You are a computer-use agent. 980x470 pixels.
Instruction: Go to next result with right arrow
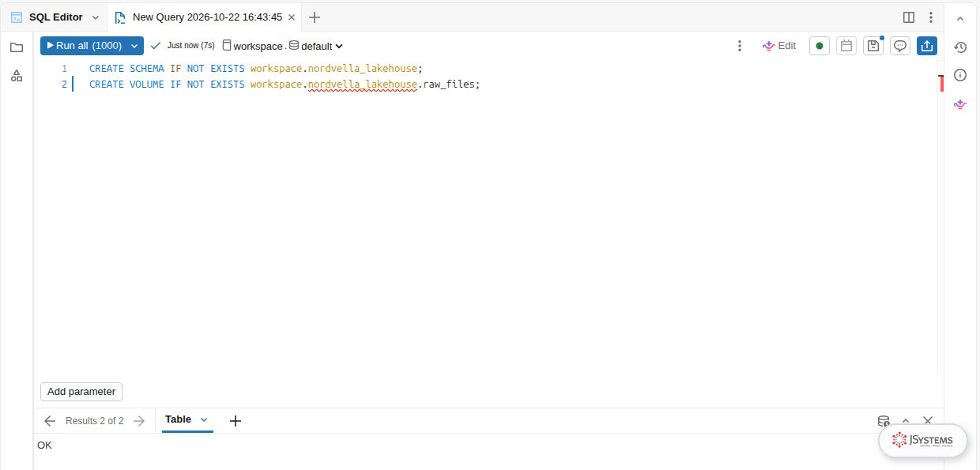(x=139, y=421)
